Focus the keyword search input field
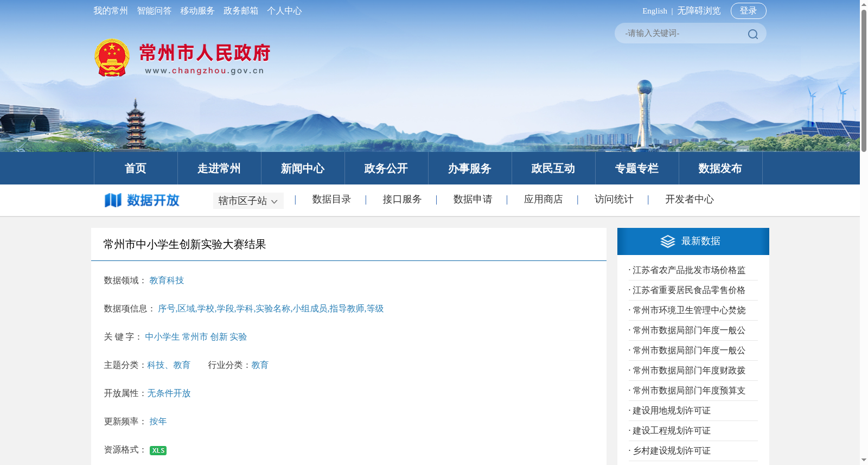This screenshot has width=868, height=465. pos(681,33)
